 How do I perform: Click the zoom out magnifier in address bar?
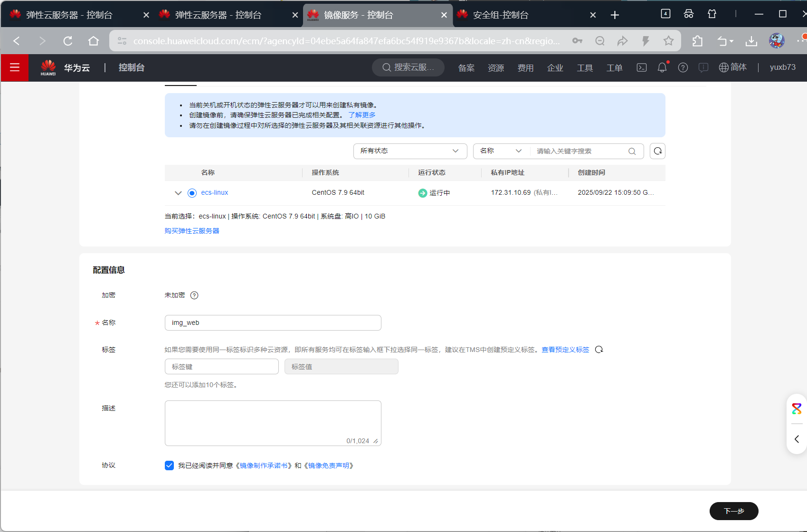tap(600, 41)
